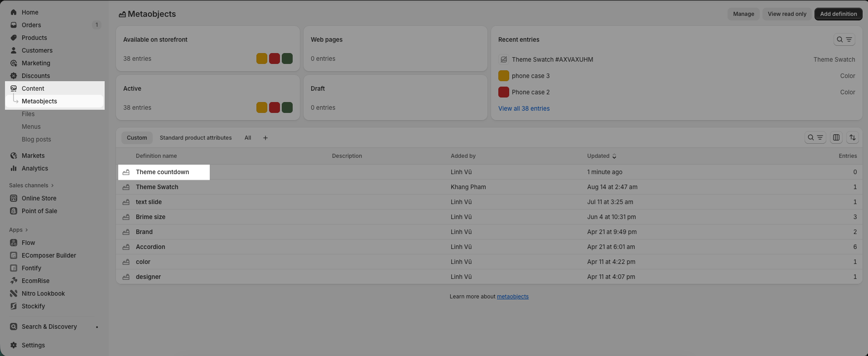This screenshot has width=868, height=356.
Task: Click the edit columns icon
Action: pyautogui.click(x=836, y=137)
